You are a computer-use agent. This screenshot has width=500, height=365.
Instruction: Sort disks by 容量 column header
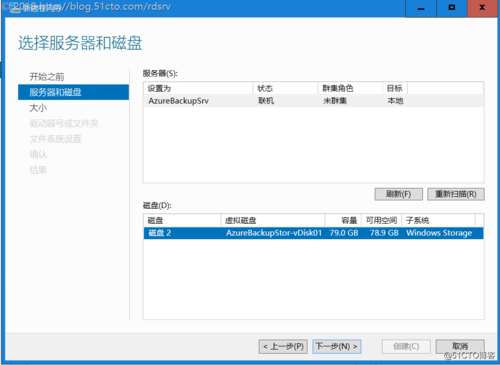(343, 220)
